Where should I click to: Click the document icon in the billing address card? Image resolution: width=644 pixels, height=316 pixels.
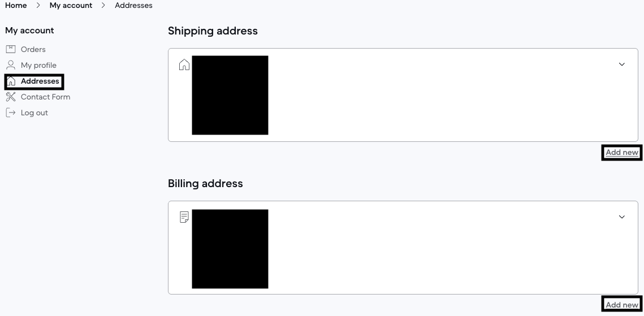(184, 217)
